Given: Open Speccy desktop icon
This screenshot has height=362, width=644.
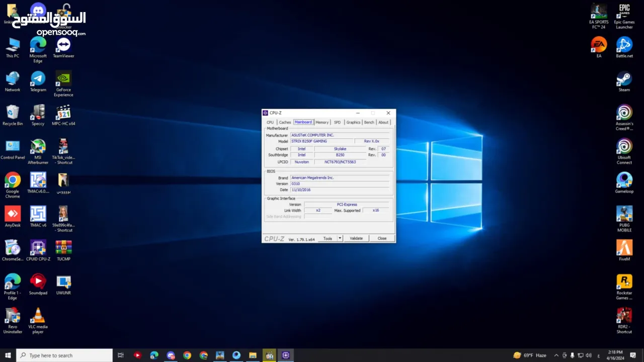Looking at the screenshot, I should click(38, 115).
